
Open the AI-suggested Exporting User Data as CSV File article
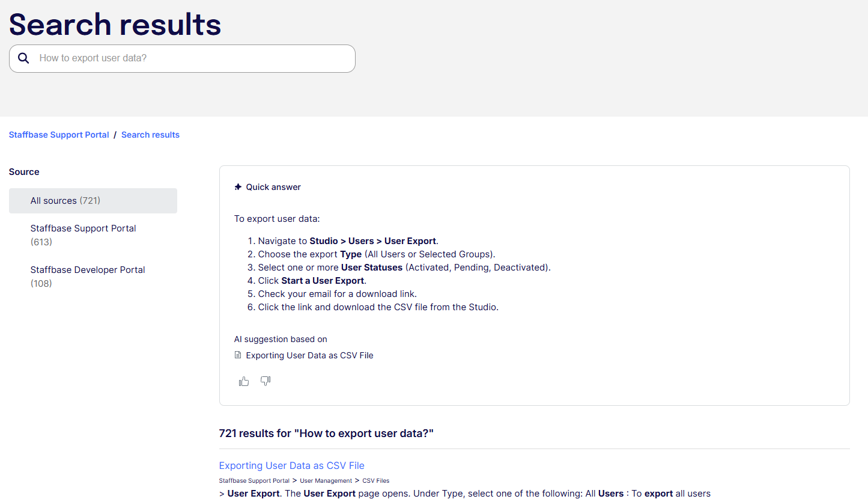[x=309, y=355]
